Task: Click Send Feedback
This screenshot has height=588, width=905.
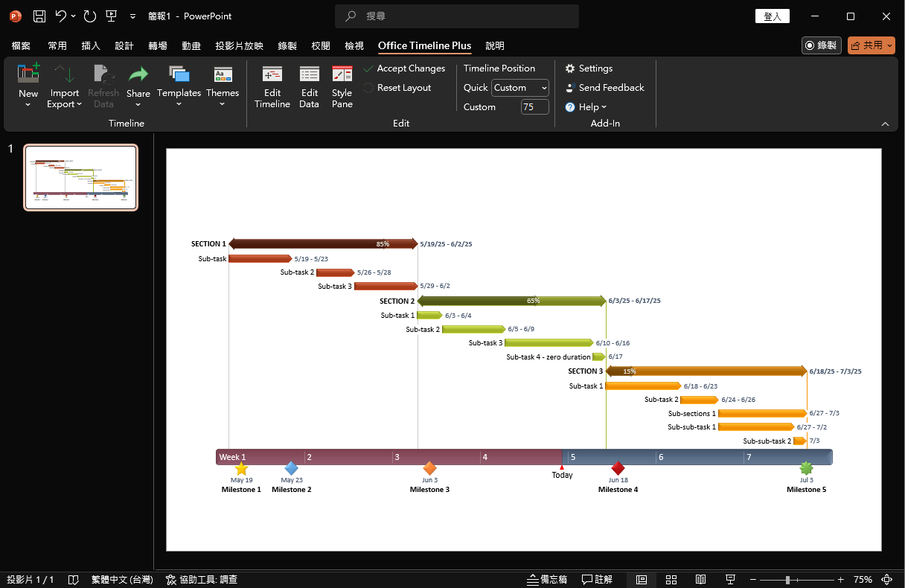Action: [604, 88]
